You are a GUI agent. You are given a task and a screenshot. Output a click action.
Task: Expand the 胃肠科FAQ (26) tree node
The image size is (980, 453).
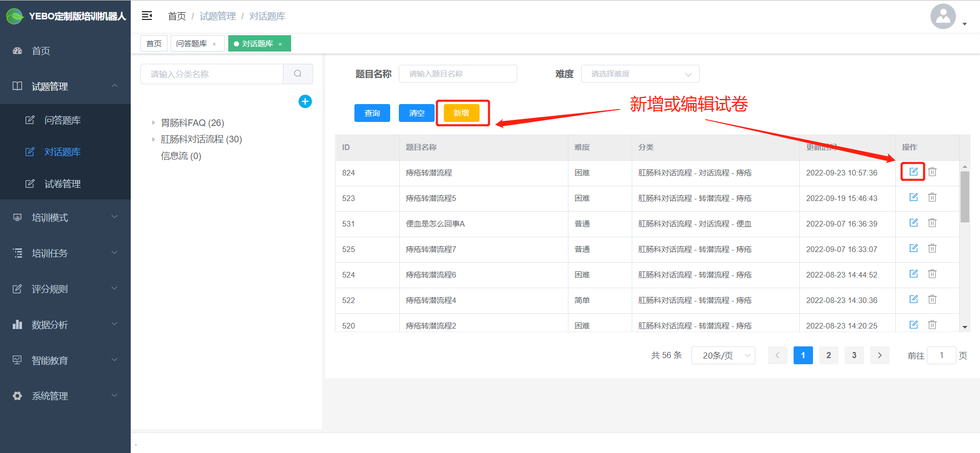153,122
